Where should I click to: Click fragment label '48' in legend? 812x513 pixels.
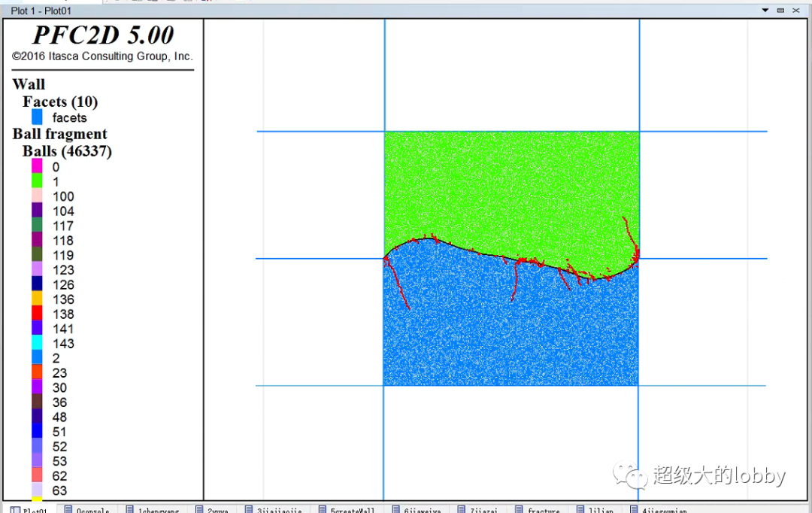(x=59, y=417)
